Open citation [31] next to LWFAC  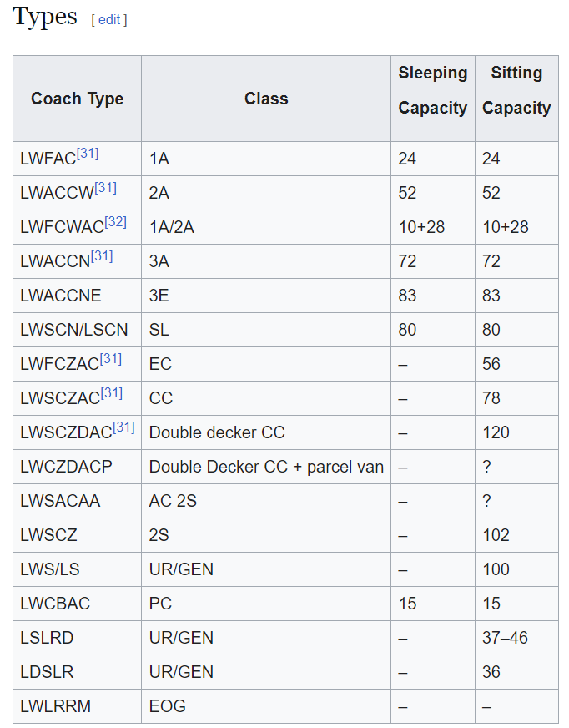pyautogui.click(x=88, y=154)
